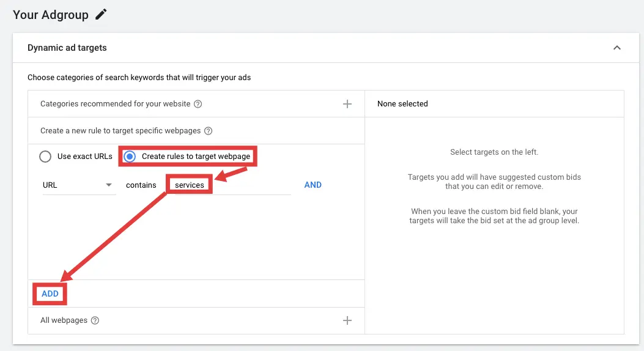The image size is (644, 351).
Task: Focus the services rule value field
Action: 232,185
